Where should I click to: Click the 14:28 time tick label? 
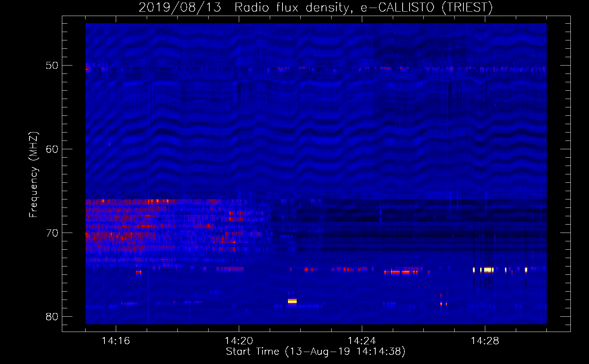tap(485, 341)
